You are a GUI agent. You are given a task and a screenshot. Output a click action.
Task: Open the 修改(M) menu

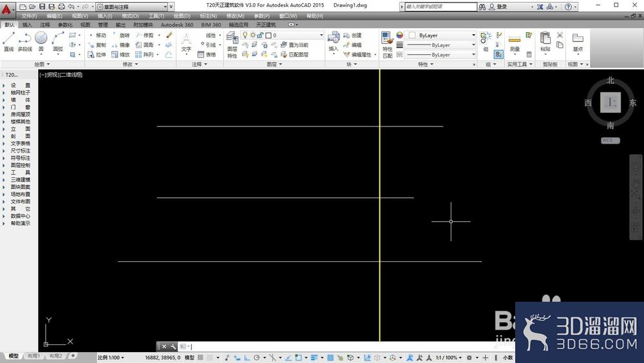coord(235,15)
